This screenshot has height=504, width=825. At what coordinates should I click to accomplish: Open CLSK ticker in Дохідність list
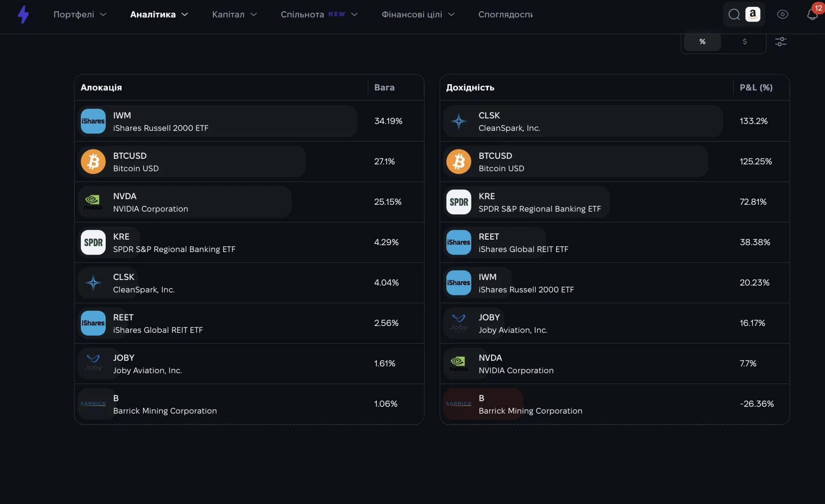click(489, 115)
